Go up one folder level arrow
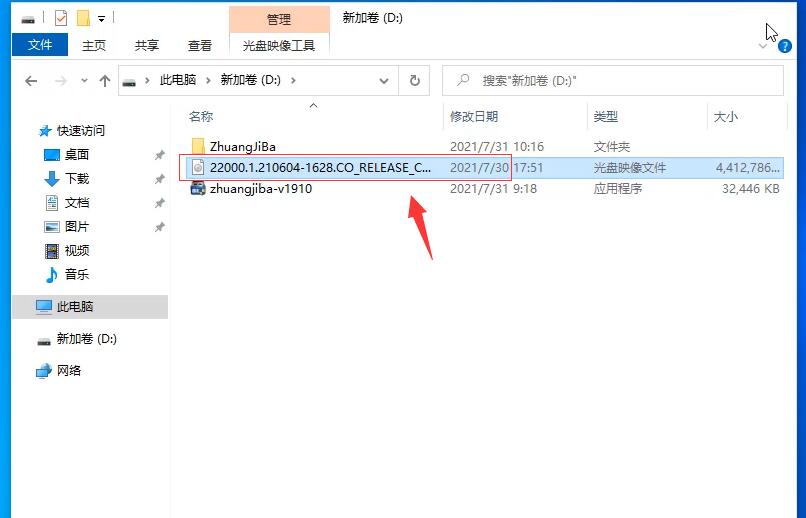 click(x=105, y=81)
